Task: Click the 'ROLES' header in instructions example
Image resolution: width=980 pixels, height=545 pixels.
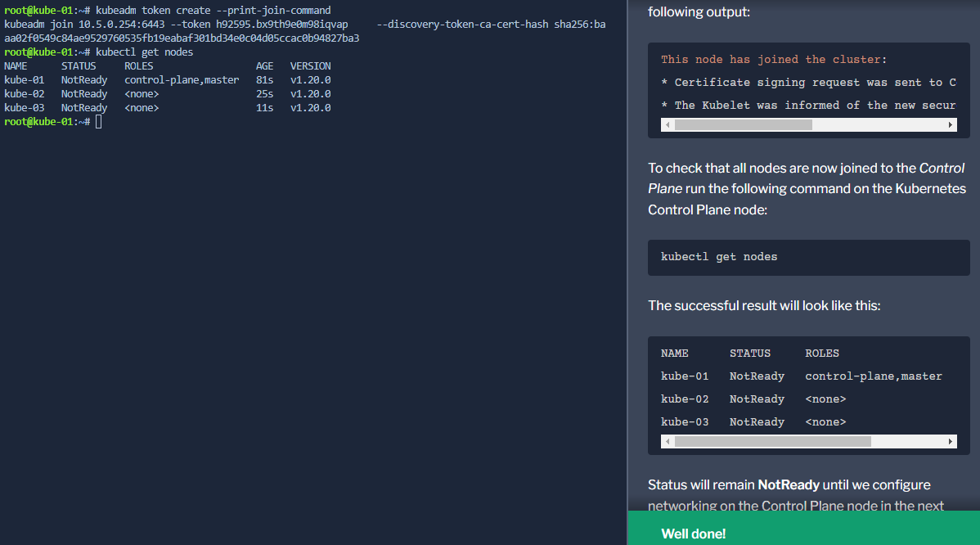Action: tap(822, 354)
